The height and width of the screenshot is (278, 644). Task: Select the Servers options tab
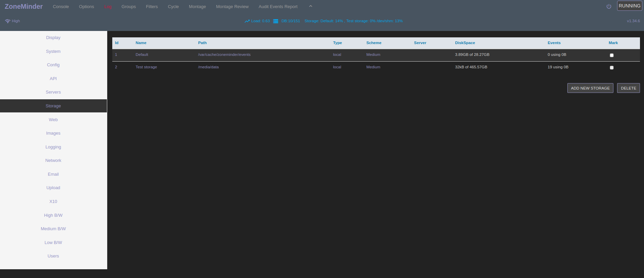pos(53,92)
